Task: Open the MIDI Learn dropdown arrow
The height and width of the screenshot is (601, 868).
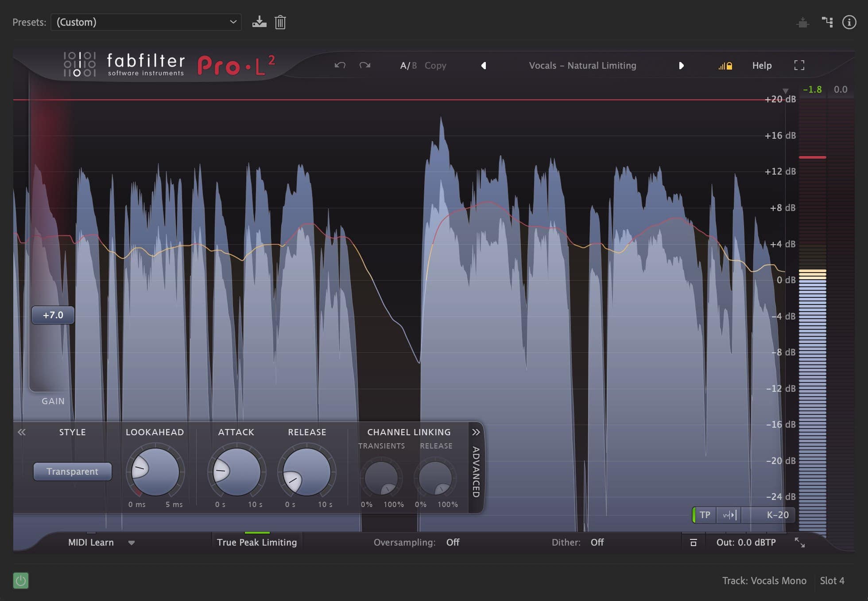Action: click(x=132, y=542)
